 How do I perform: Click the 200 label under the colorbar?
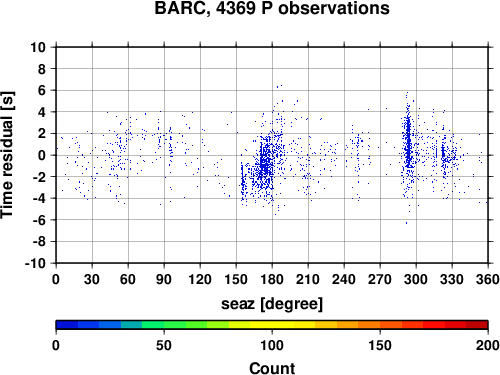tap(488, 345)
